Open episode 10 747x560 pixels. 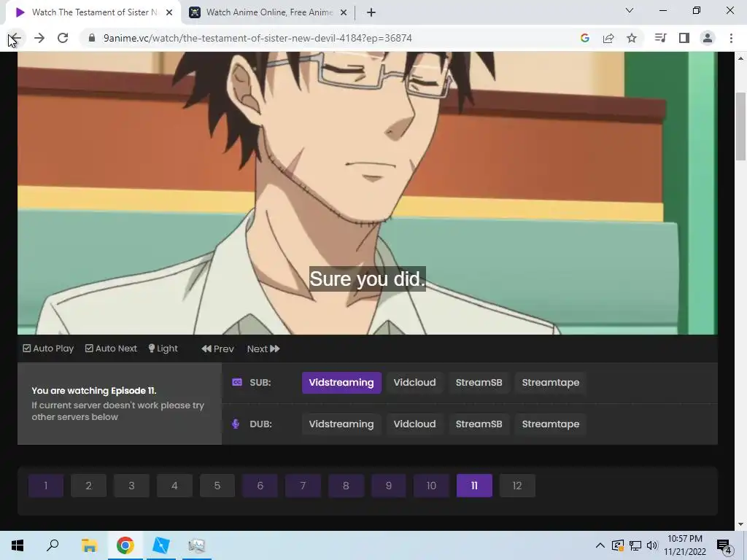[432, 486]
